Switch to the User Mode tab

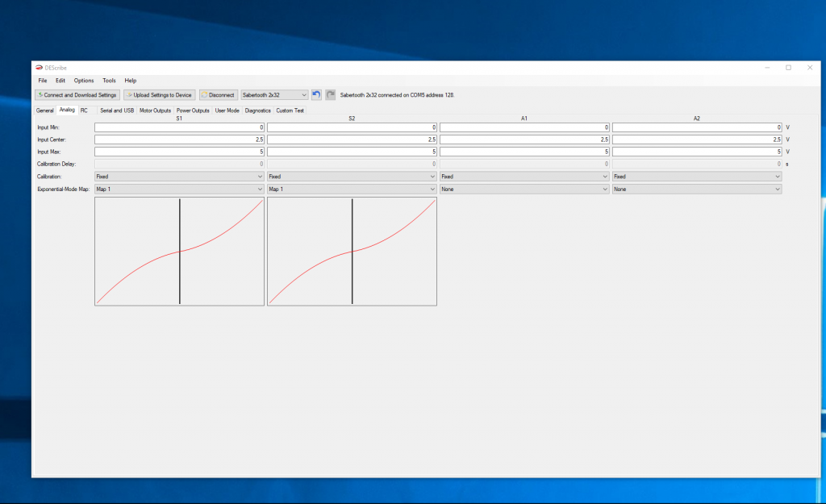227,110
